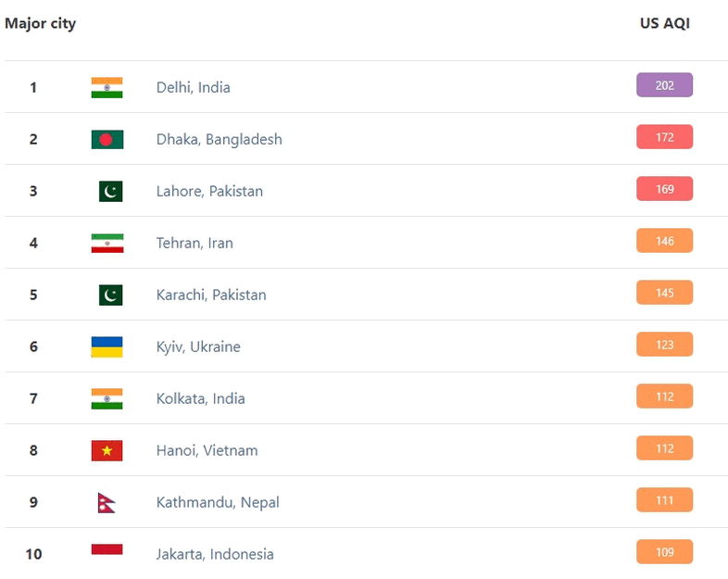728x579 pixels.
Task: Open the Dhaka, Bangladesh link
Action: point(220,139)
